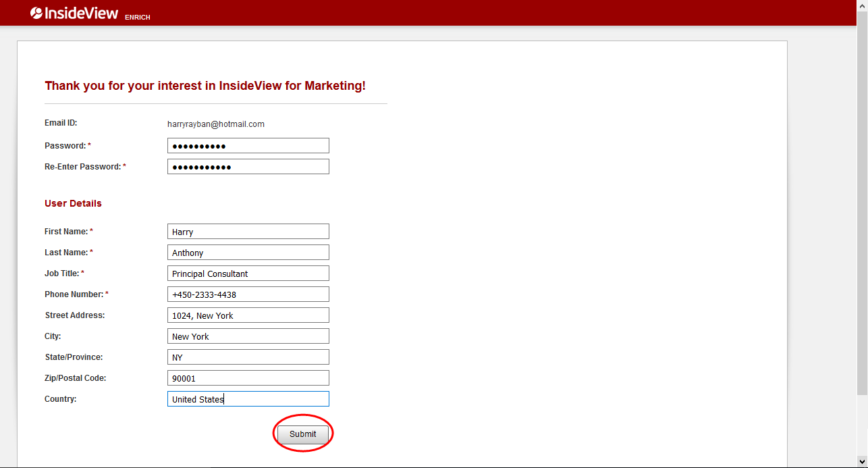The image size is (868, 468).
Task: Click the User Details heading
Action: [73, 203]
